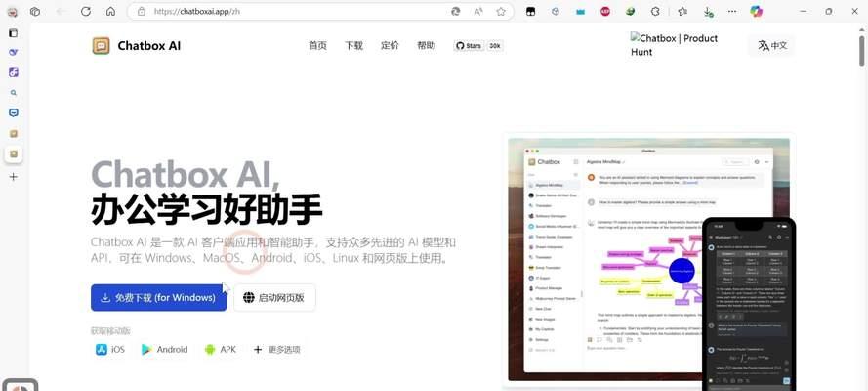Open the Copilot icon in browser toolbar
Screen dimensions: 868x391
coord(756,11)
